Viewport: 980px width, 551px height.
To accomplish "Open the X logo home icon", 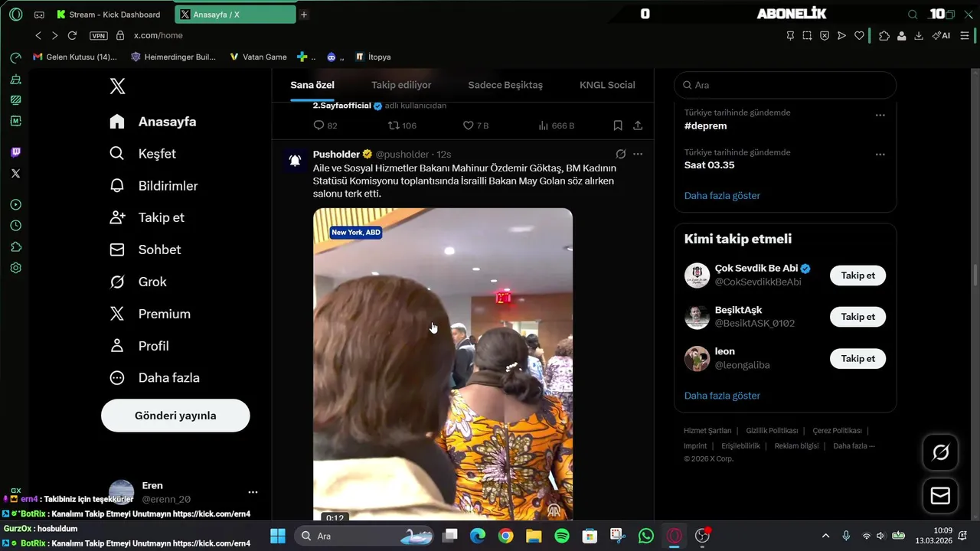I will coord(117,86).
